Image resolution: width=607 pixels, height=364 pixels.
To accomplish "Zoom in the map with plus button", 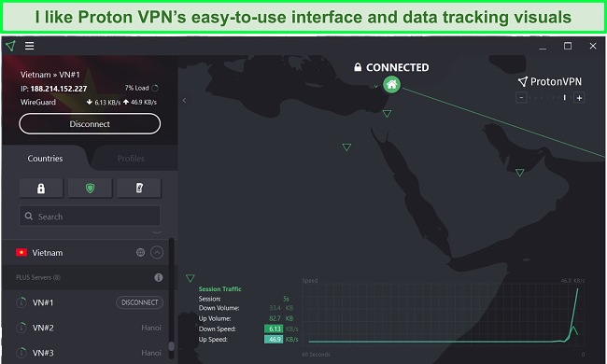I will [x=579, y=98].
